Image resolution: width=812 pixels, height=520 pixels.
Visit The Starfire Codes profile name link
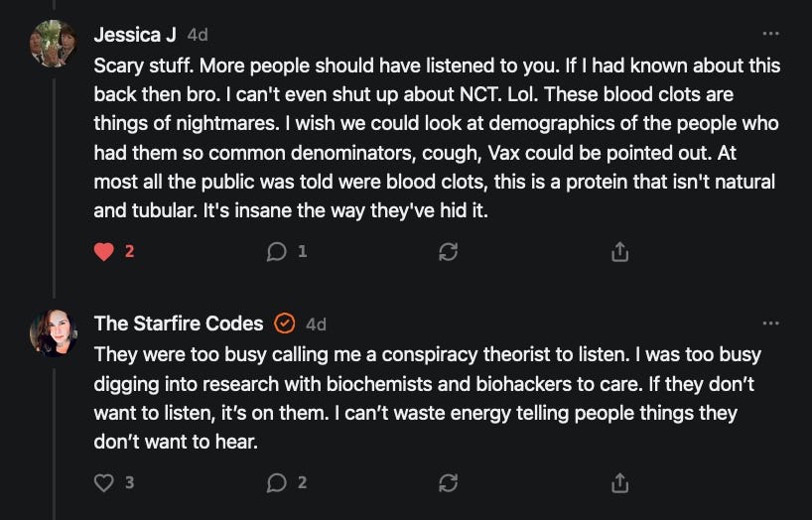(179, 325)
